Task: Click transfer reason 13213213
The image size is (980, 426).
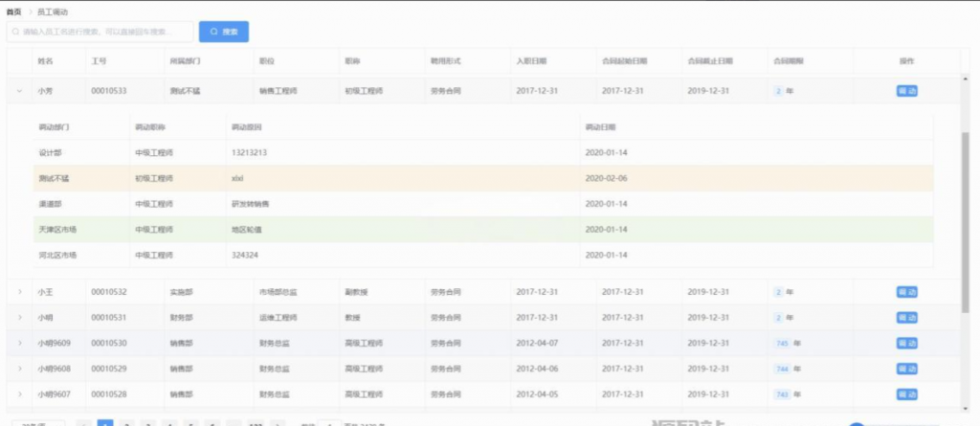Action: pos(250,152)
